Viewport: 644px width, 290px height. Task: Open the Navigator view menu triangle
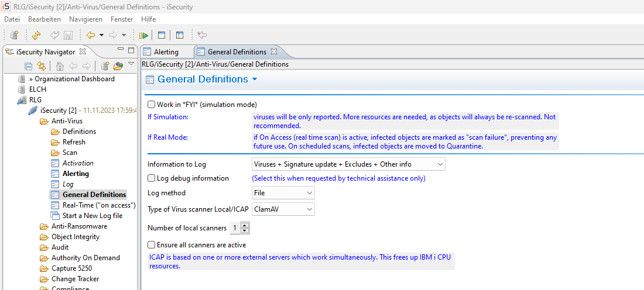pos(131,64)
